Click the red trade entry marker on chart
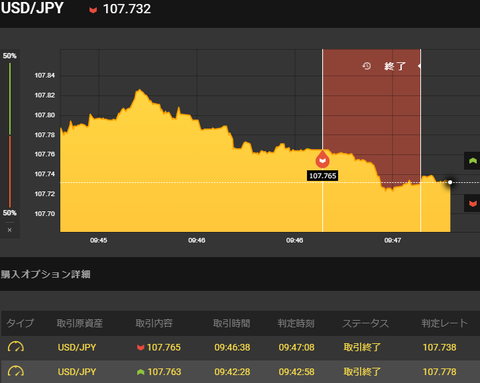This screenshot has width=480, height=383. tap(322, 159)
